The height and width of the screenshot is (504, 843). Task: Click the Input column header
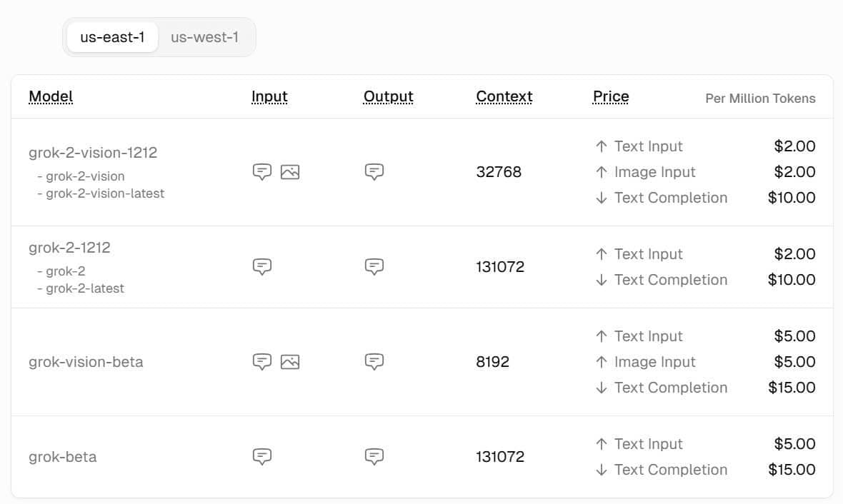269,96
